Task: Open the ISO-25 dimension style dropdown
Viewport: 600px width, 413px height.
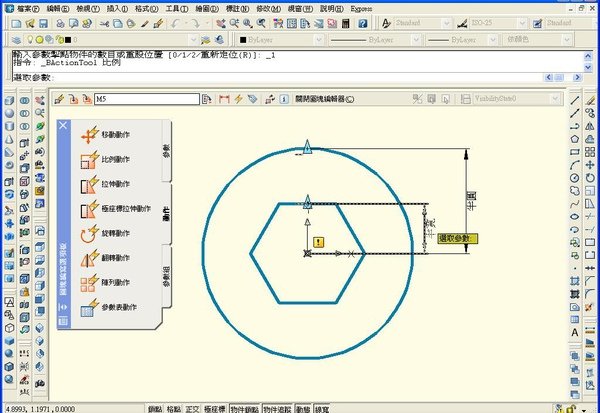Action: 522,23
